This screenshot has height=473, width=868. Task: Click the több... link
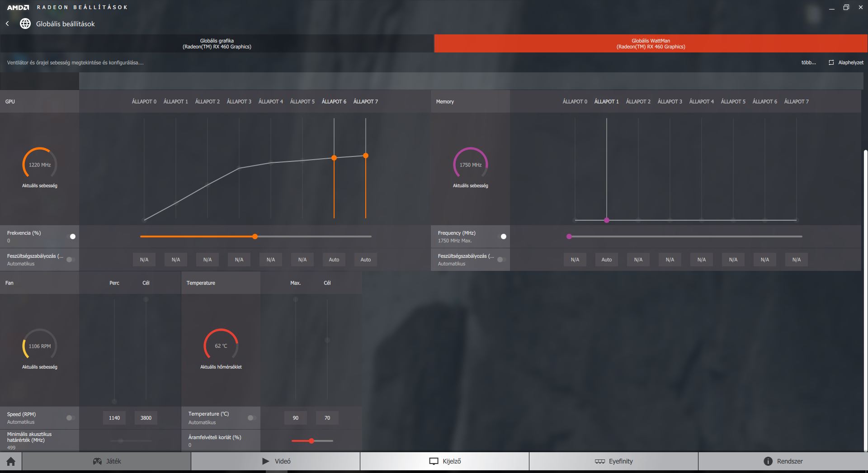[808, 62]
